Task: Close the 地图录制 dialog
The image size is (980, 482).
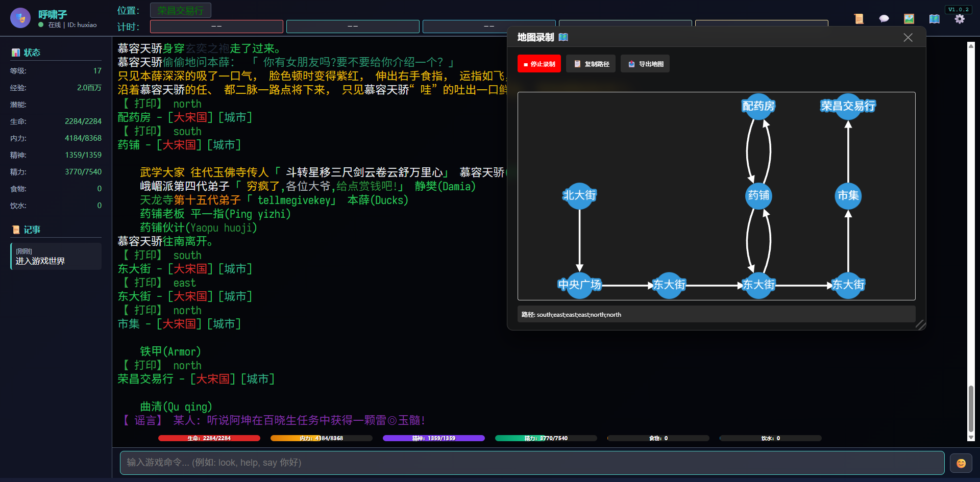Action: [908, 37]
